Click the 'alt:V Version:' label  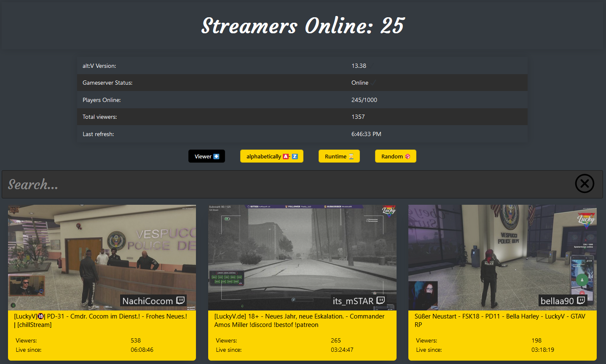(x=99, y=66)
